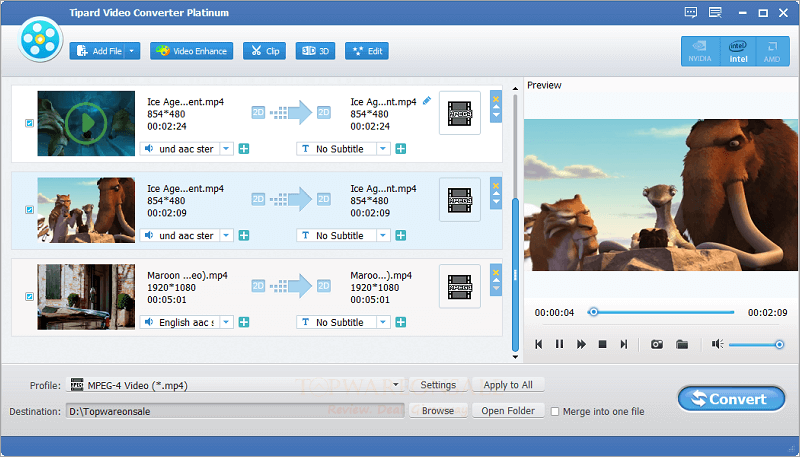Remove the Maroon file with X icon
Viewport: 800px width, 457px height.
(496, 272)
